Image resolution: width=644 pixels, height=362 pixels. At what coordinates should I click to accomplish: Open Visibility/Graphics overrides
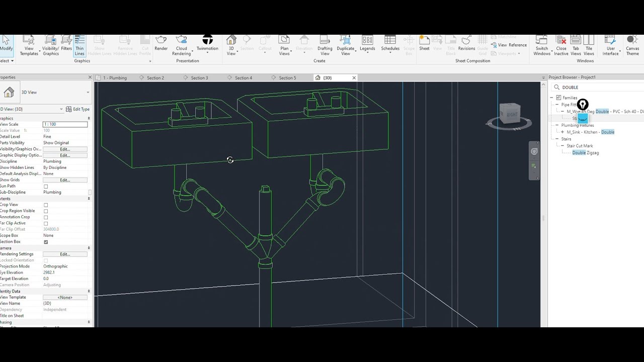(x=50, y=45)
